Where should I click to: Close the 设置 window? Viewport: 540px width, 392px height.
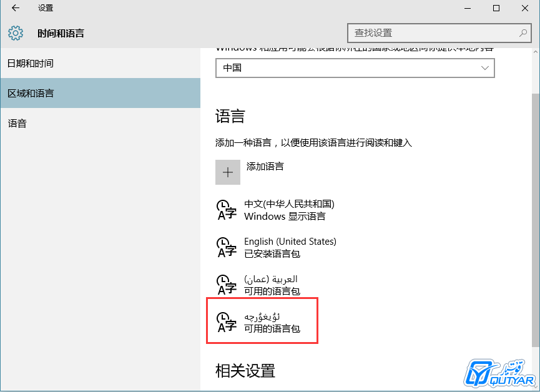(x=525, y=8)
